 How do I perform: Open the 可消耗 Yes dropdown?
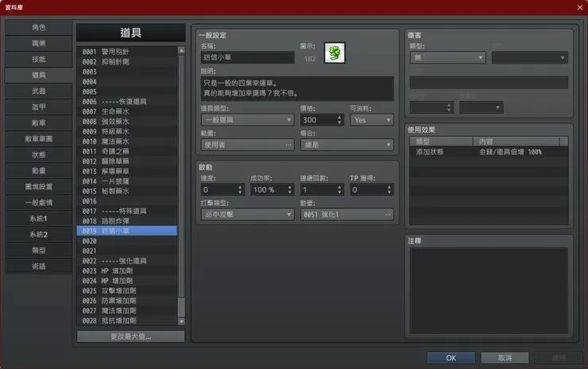pyautogui.click(x=372, y=120)
